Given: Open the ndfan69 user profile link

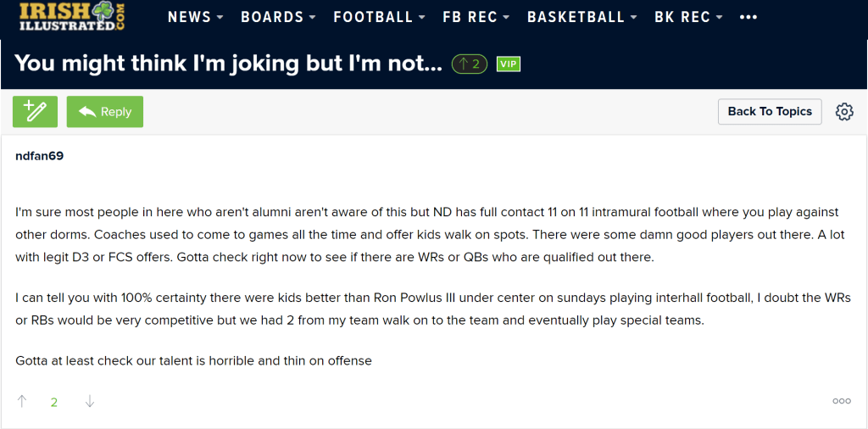Looking at the screenshot, I should tap(40, 156).
